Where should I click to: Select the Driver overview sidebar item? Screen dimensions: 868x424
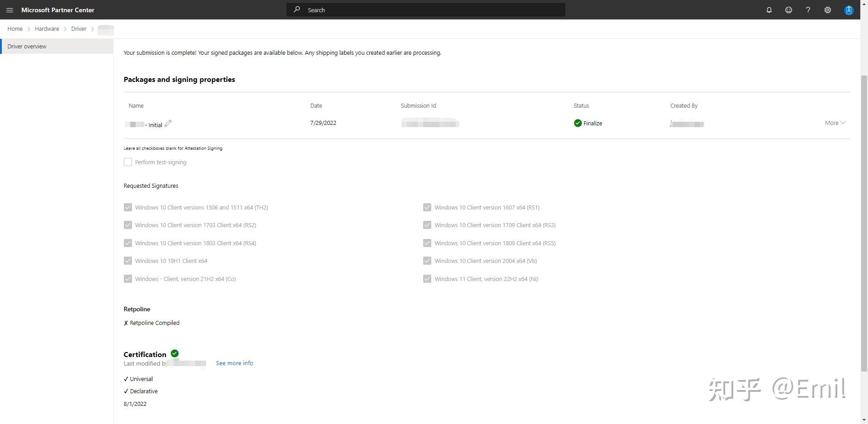27,46
